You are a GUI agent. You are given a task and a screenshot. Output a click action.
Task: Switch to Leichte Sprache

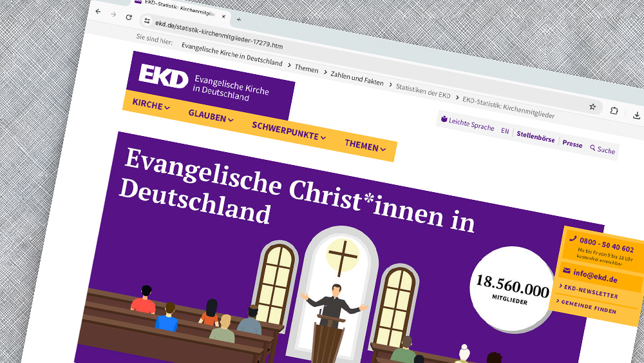(x=468, y=123)
